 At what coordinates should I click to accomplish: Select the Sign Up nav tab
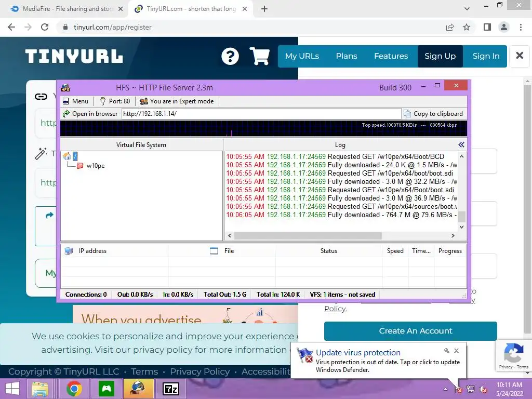pos(440,56)
